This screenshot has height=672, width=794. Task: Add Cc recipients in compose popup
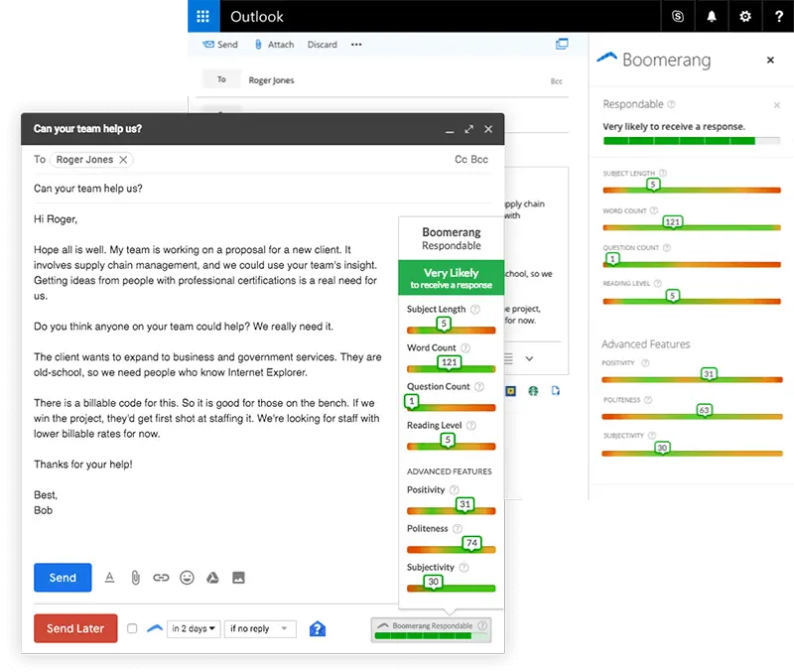coord(461,160)
